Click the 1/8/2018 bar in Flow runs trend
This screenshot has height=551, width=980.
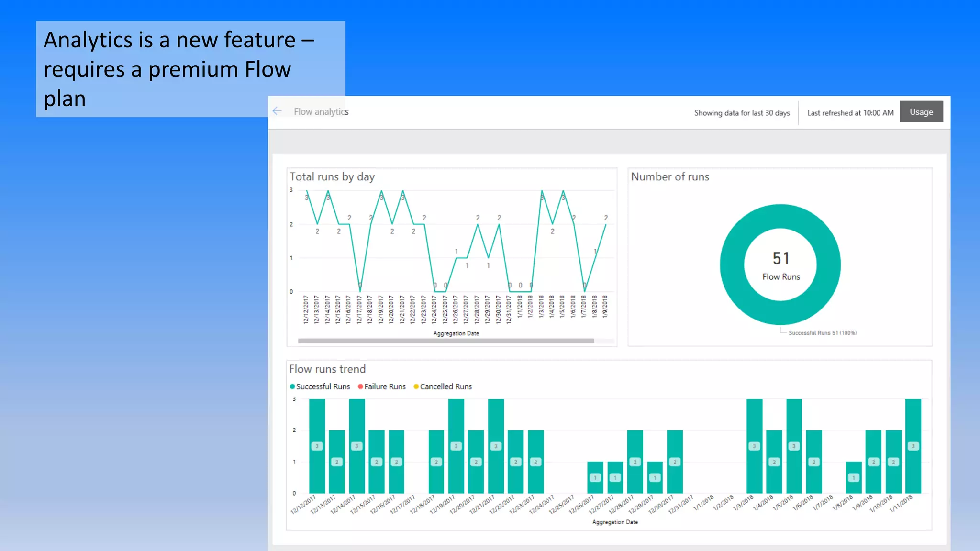(x=854, y=477)
